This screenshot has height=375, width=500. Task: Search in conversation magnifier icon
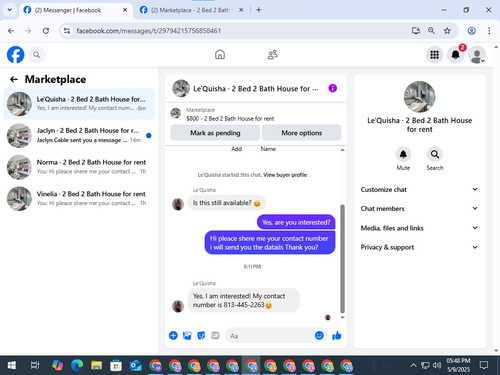point(435,154)
